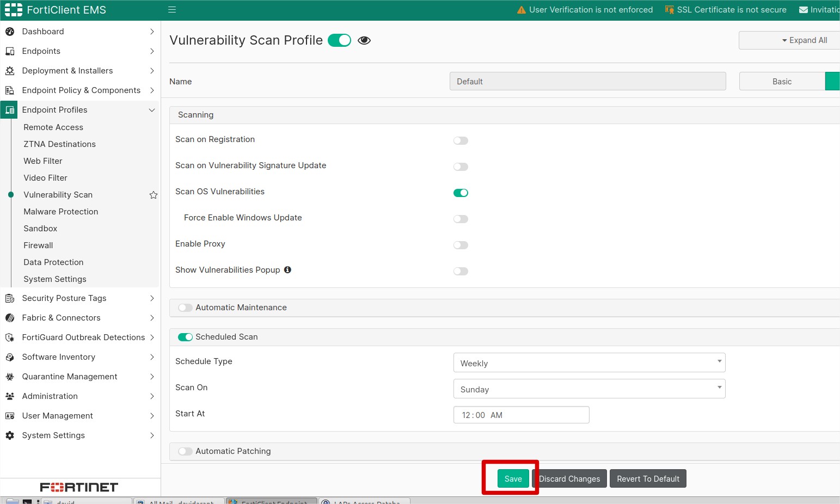The image size is (840, 504).
Task: Enable Scan on Registration toggle
Action: click(x=461, y=140)
